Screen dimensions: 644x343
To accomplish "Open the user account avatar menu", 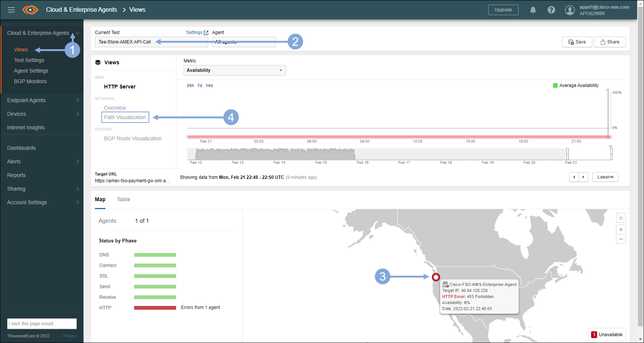I will (570, 10).
